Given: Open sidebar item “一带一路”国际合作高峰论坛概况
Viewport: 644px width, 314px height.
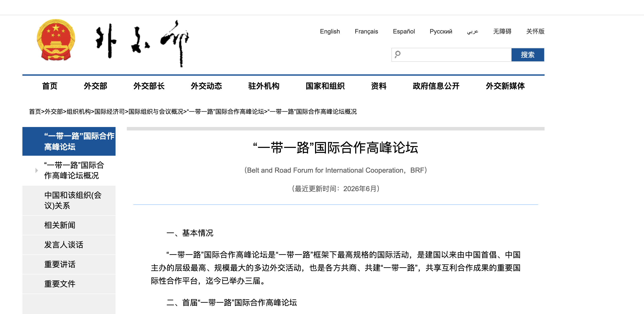Looking at the screenshot, I should pyautogui.click(x=74, y=170).
